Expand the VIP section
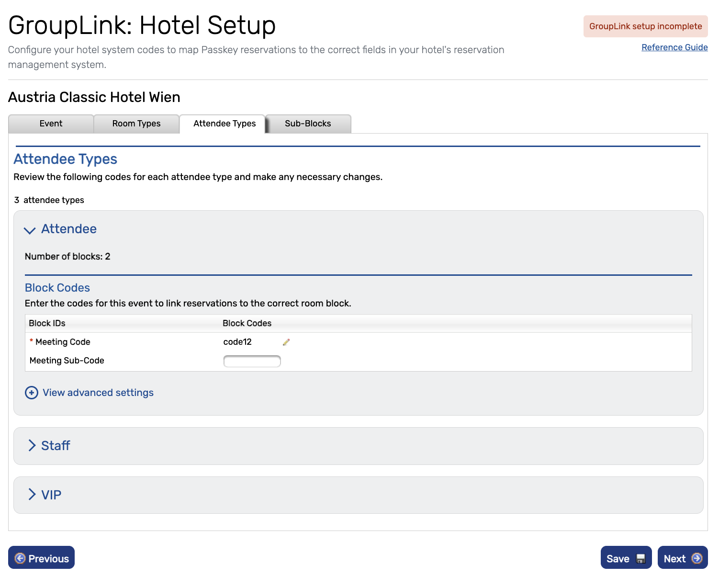This screenshot has width=719, height=588. click(32, 494)
